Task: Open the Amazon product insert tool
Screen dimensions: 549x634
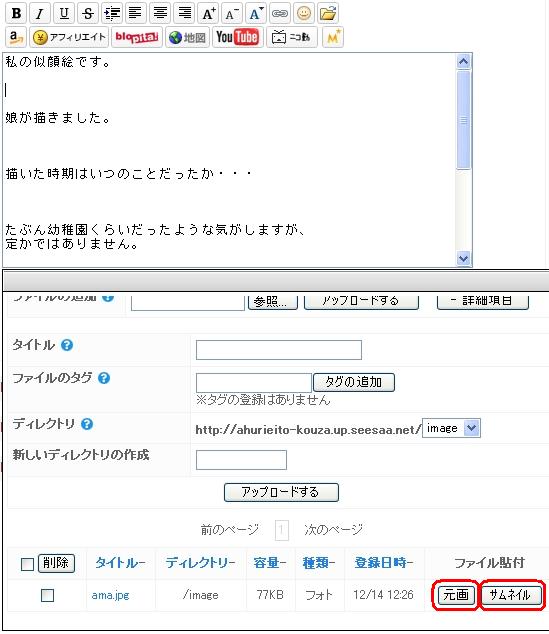Action: click(16, 37)
